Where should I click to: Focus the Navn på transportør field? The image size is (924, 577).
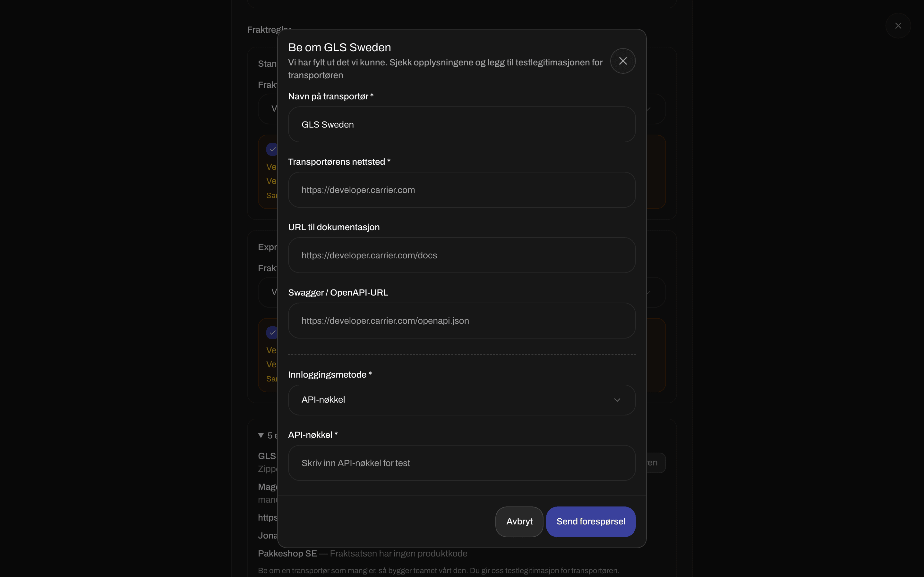(462, 124)
